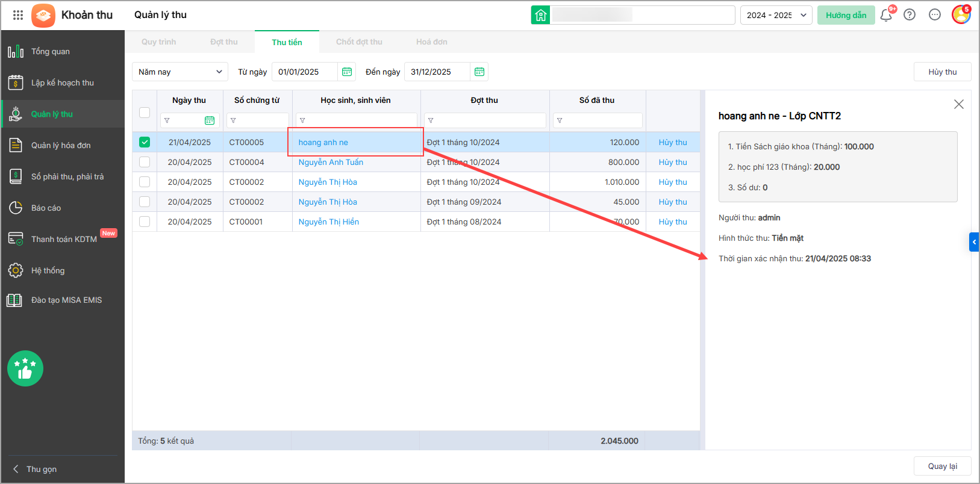Collapse sidebar with Thu gọn

[x=42, y=469]
